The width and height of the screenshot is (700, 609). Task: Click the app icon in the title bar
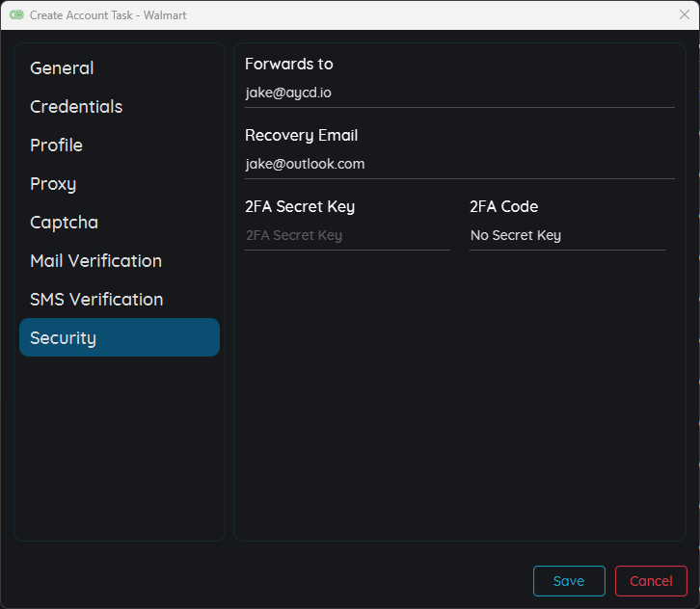click(x=16, y=14)
